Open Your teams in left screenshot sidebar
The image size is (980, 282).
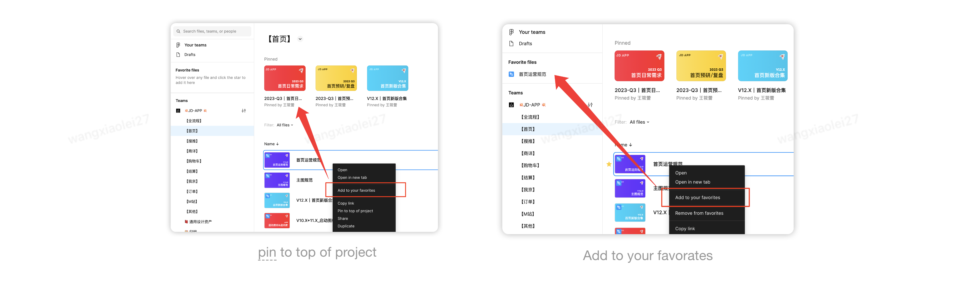pos(195,45)
